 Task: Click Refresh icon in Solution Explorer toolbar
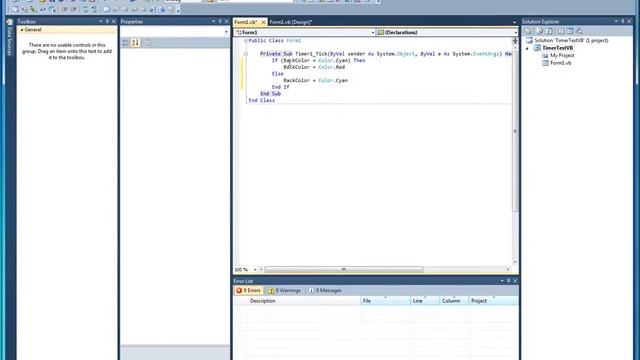[x=549, y=31]
